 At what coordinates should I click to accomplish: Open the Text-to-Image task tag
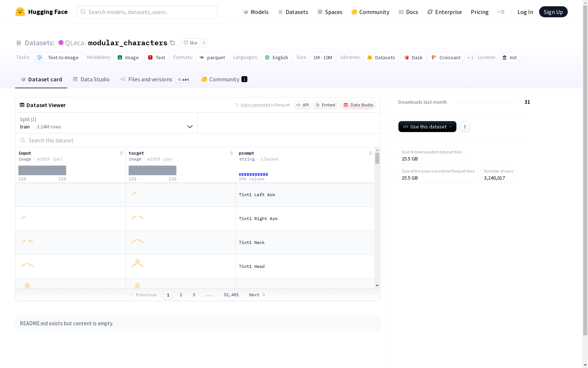58,57
